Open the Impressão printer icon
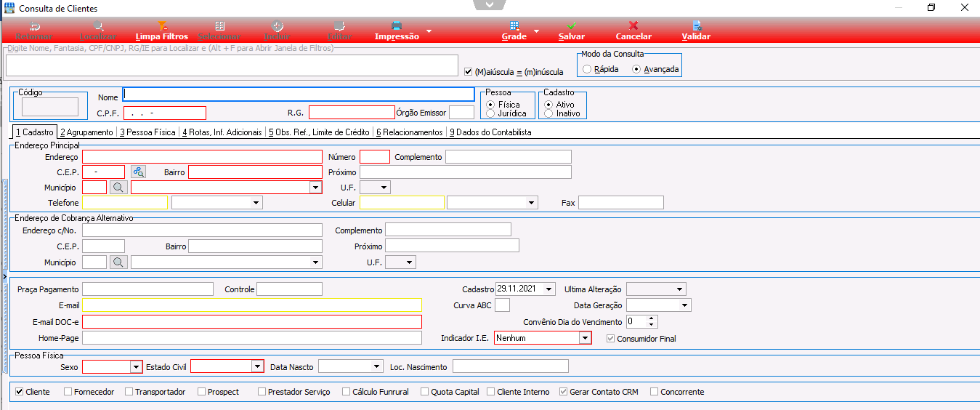This screenshot has width=980, height=410. (x=397, y=26)
